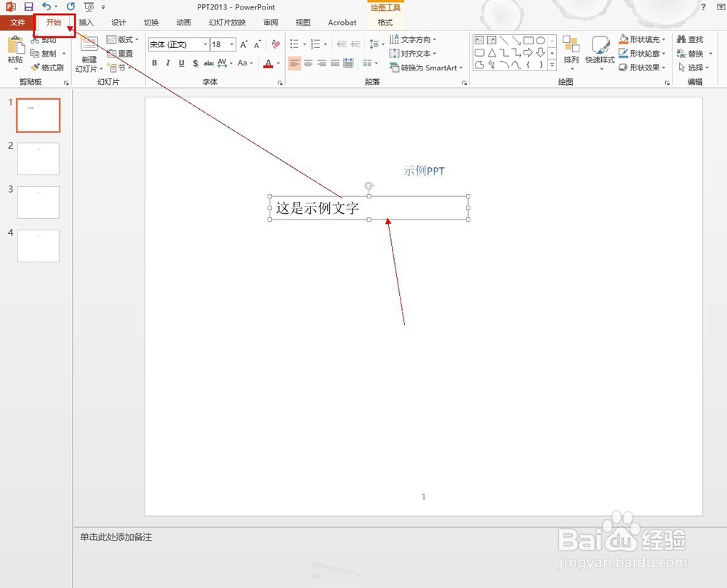Click the Increase Font Size icon

(x=243, y=43)
